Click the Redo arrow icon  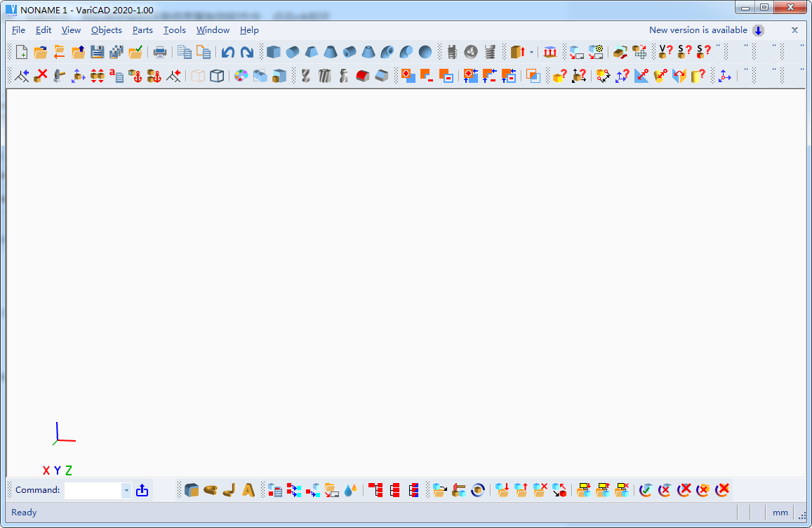[x=246, y=52]
